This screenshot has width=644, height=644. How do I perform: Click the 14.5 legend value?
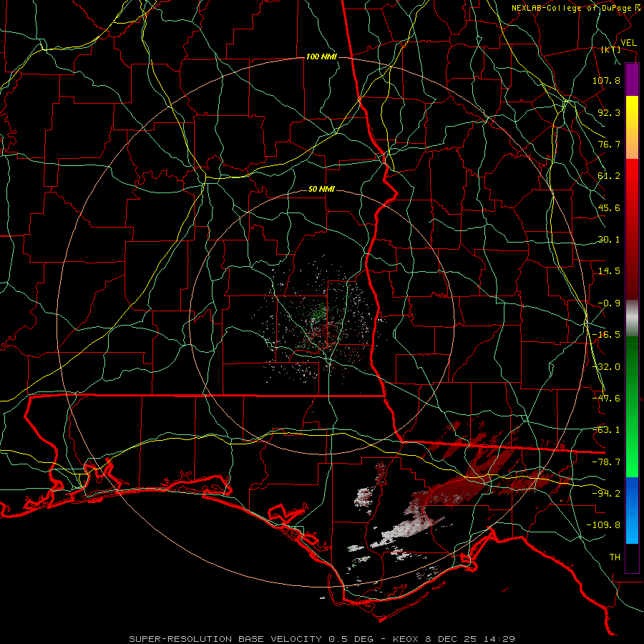click(609, 271)
